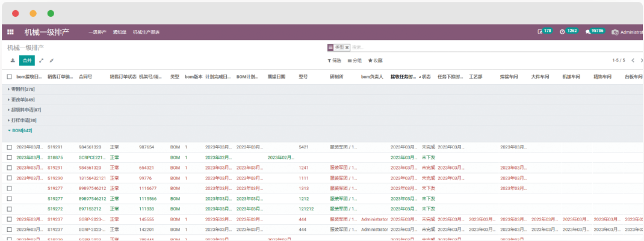The height and width of the screenshot is (241, 644).
Task: Select the checkbox for row 987654
Action: click(10, 147)
